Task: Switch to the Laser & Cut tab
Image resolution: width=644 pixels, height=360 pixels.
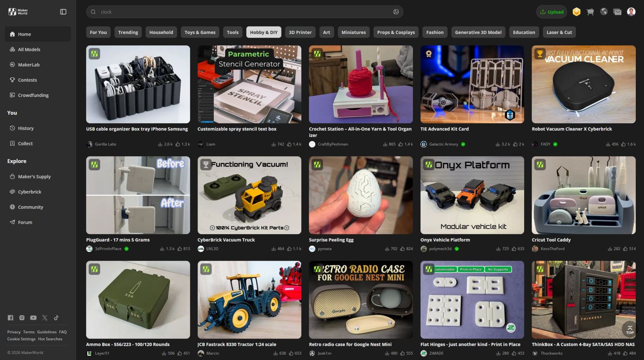Action: point(559,32)
